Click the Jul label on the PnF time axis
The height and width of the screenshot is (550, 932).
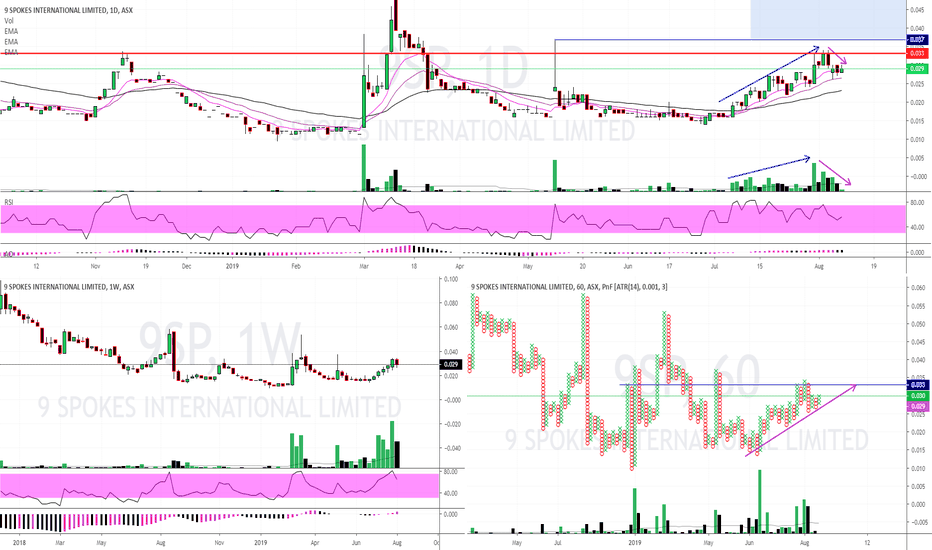click(558, 543)
